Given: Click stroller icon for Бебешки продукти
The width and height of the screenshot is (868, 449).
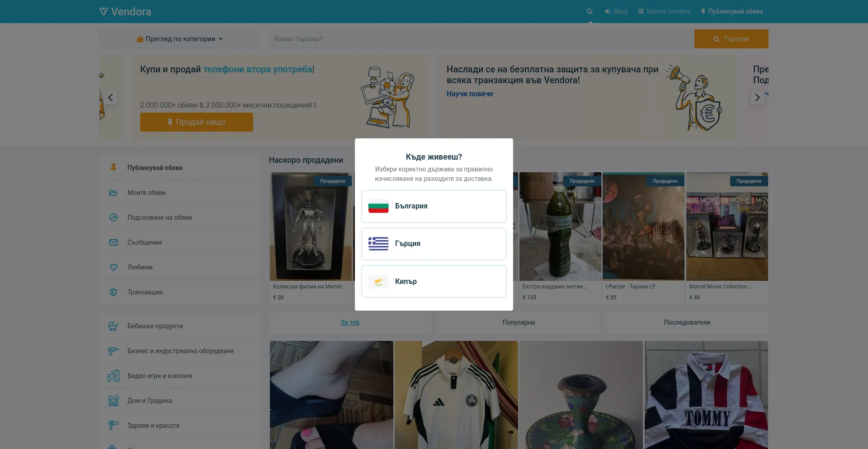Looking at the screenshot, I should point(113,326).
